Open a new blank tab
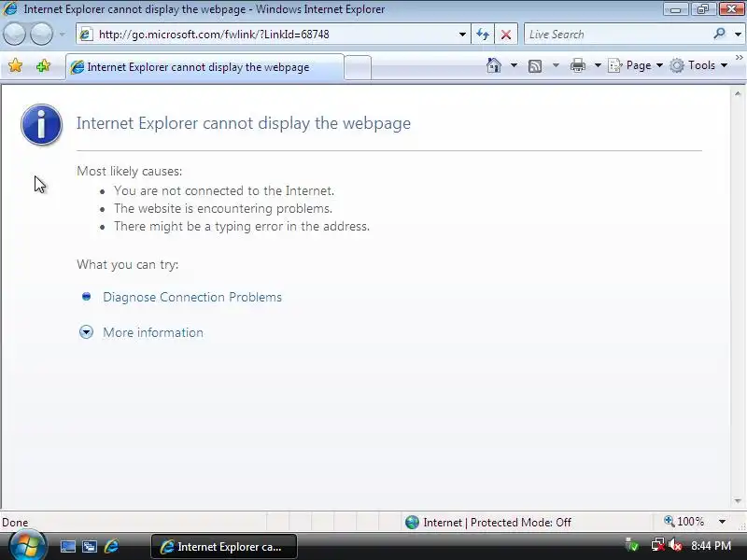The image size is (747, 560). point(358,67)
